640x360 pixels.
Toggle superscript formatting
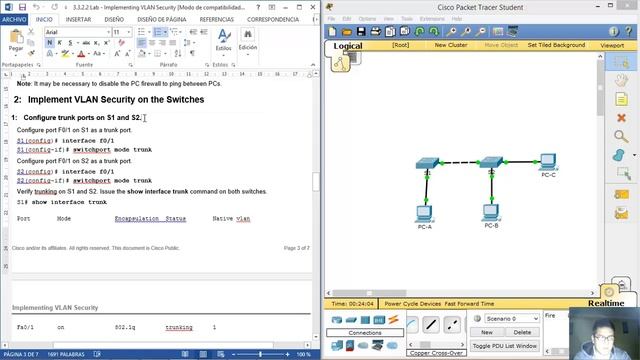107,42
